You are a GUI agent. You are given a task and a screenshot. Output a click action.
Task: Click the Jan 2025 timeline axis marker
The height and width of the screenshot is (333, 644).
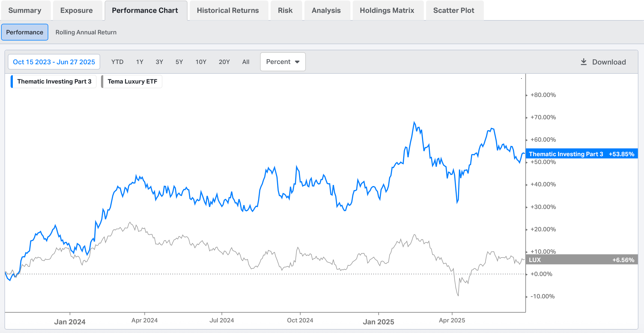coord(378,322)
